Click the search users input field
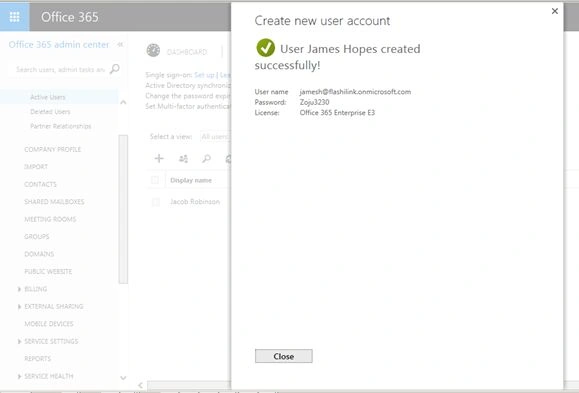579x393 pixels. (x=60, y=69)
